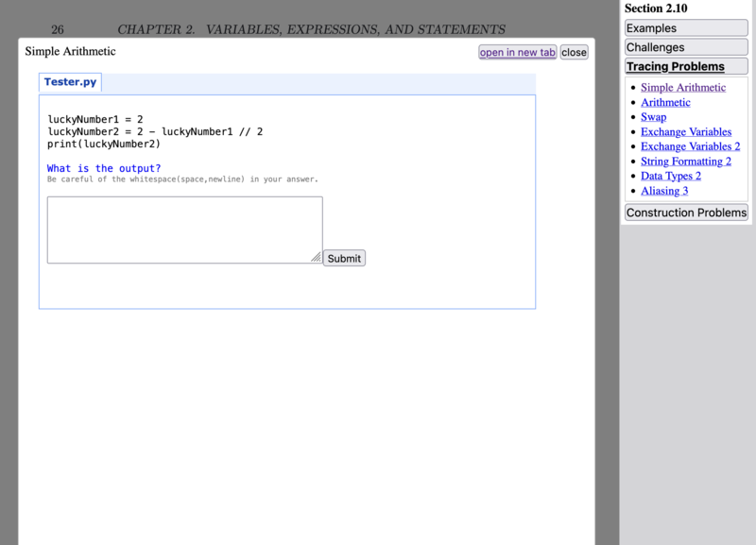This screenshot has width=756, height=545.
Task: Click the 'What is the output?' prompt
Action: coord(104,168)
